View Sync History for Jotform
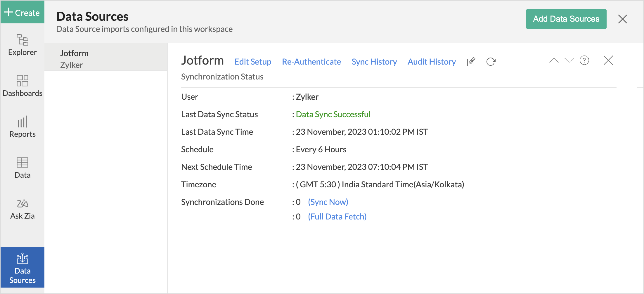 (374, 62)
